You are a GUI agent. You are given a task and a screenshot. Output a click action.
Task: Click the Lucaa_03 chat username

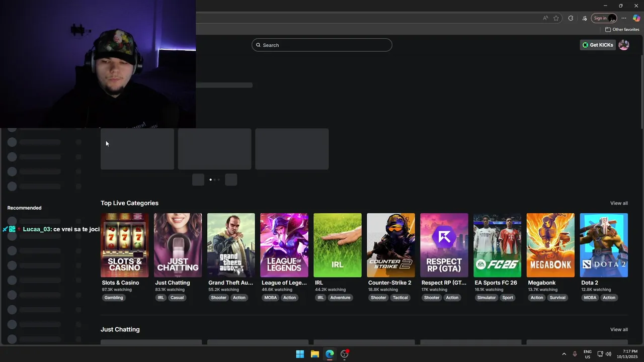[36, 229]
